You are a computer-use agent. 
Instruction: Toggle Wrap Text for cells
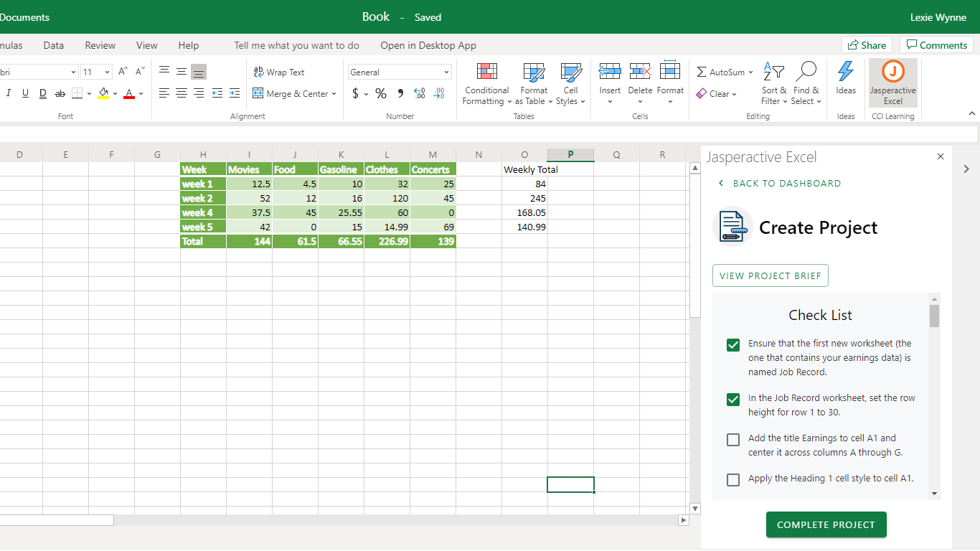click(279, 72)
